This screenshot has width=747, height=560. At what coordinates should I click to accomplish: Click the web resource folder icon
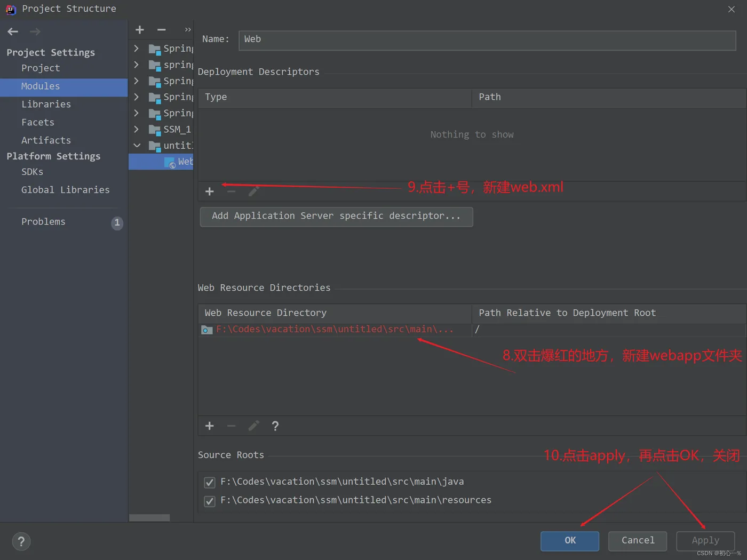pyautogui.click(x=207, y=330)
